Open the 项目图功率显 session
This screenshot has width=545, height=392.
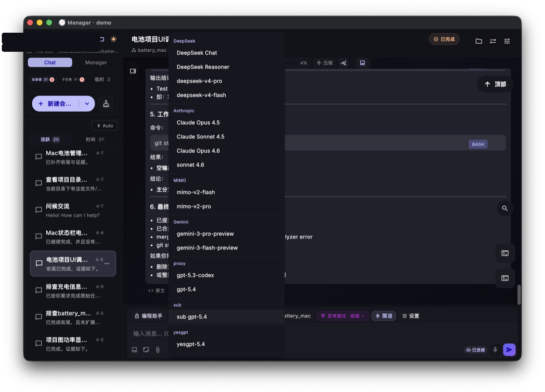click(x=73, y=344)
